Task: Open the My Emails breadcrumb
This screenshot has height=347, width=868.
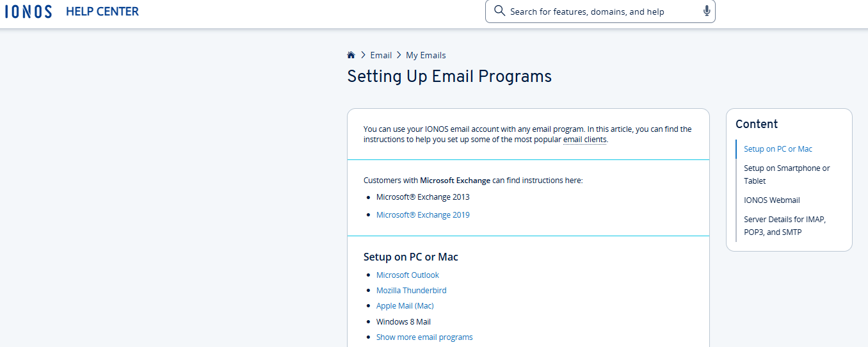Action: coord(426,55)
